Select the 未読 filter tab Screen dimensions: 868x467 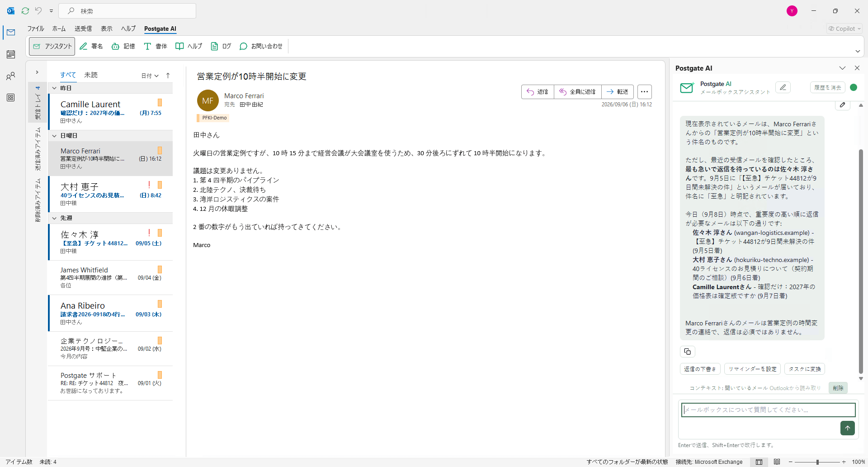91,75
